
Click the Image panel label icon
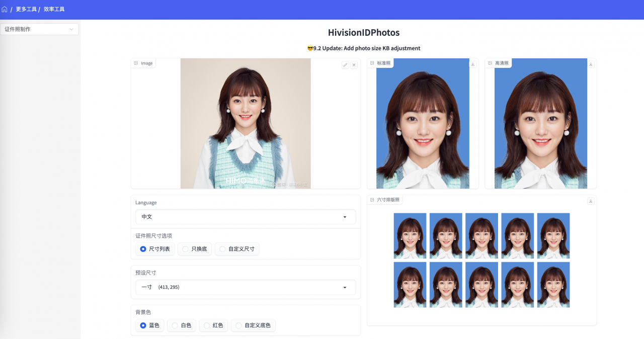click(x=136, y=63)
